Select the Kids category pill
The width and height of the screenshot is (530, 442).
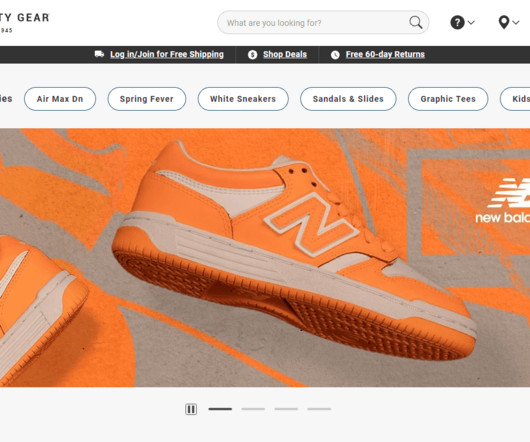(515, 99)
